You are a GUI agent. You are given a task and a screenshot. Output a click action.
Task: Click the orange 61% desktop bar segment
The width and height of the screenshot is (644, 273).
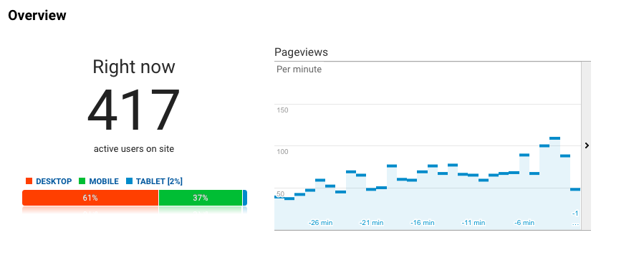coord(90,198)
